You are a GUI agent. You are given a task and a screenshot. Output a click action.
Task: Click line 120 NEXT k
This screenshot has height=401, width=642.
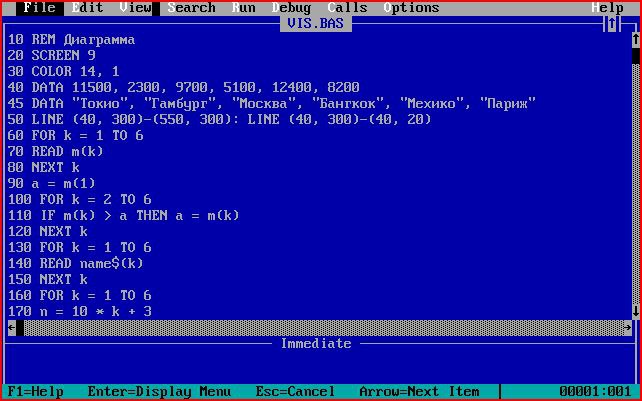coord(47,231)
